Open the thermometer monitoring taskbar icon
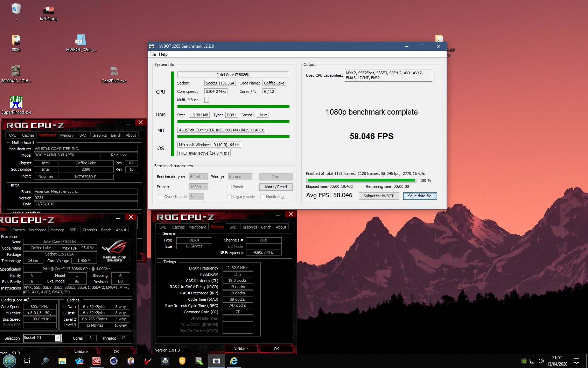The width and height of the screenshot is (588, 368). (x=131, y=361)
